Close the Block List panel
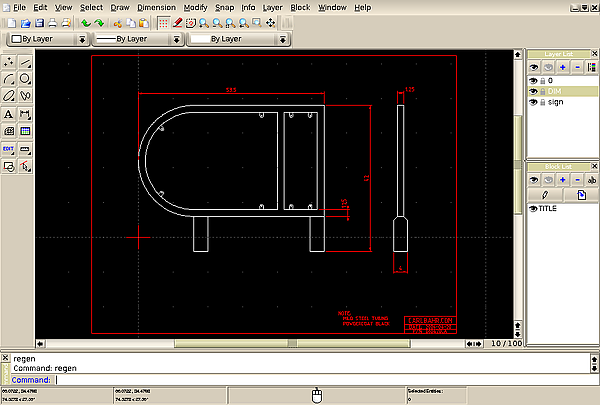This screenshot has width=600, height=405. (592, 165)
